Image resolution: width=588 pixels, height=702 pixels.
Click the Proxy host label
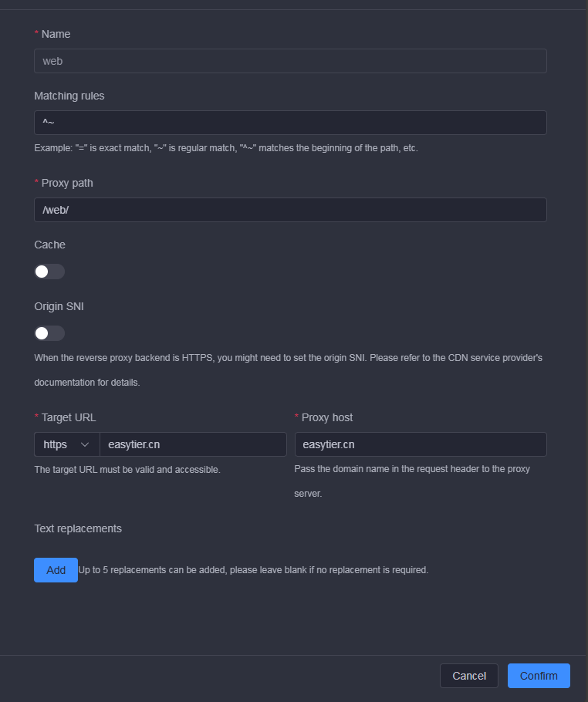[327, 417]
